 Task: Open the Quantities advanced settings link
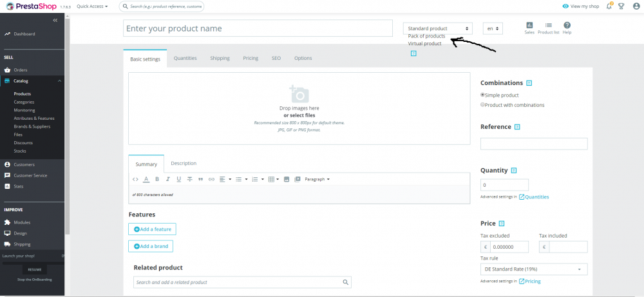point(533,196)
